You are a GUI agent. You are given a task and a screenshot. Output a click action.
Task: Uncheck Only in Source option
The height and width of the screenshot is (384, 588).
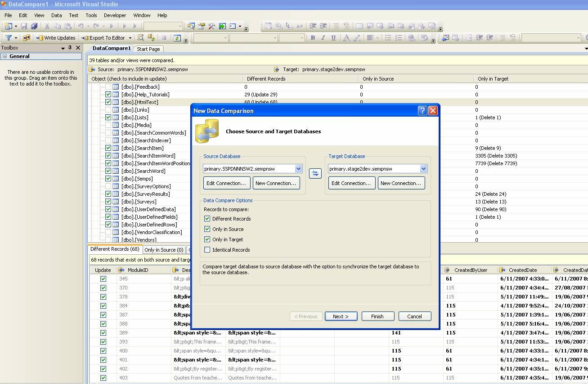click(207, 229)
